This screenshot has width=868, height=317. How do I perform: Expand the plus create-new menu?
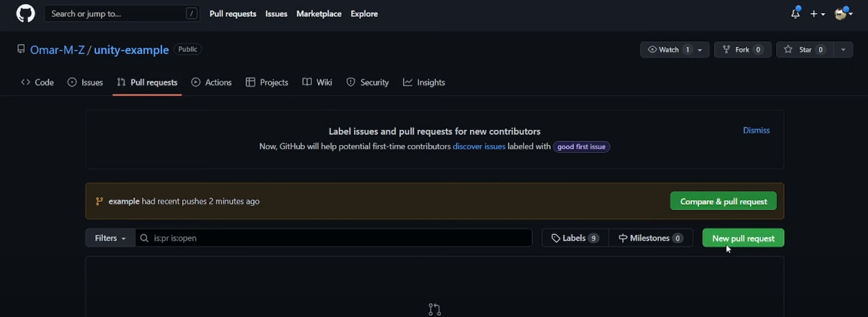817,14
